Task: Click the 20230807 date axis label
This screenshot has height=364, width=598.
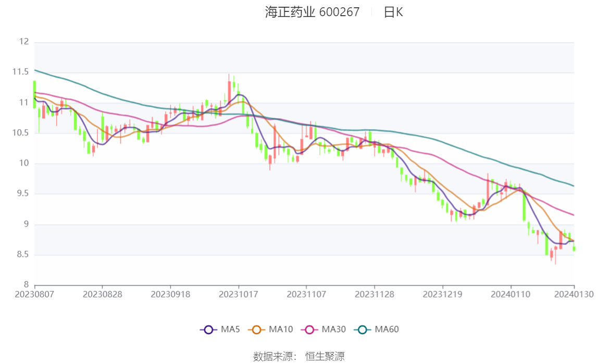Action: click(34, 294)
